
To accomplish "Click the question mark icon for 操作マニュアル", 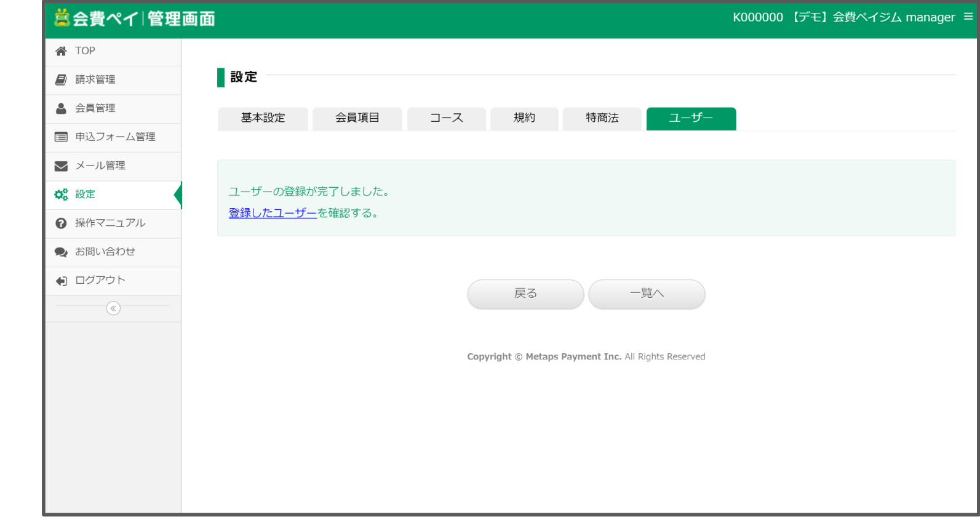I will tap(61, 223).
